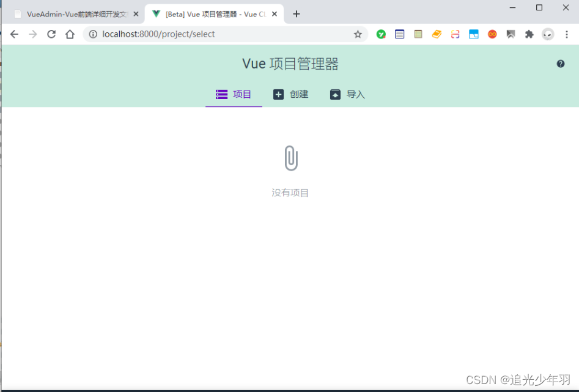Select the 项目 (Projects) list icon
The width and height of the screenshot is (579, 392).
[x=221, y=94]
